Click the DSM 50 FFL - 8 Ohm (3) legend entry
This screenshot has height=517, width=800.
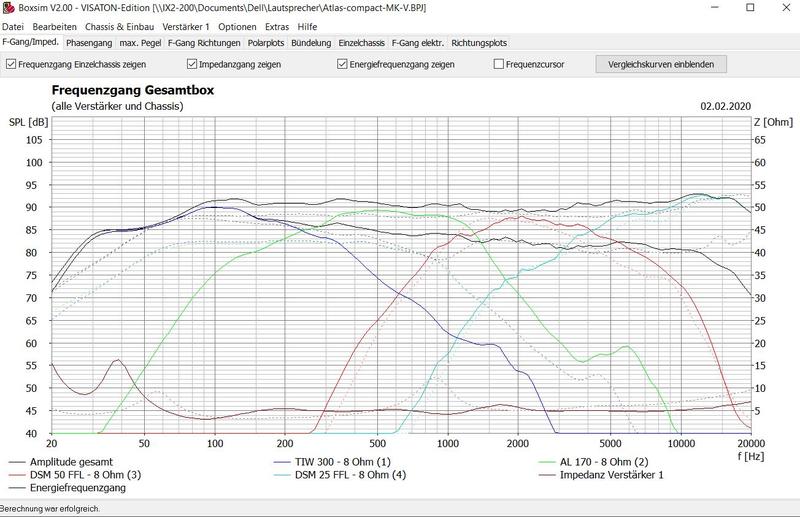tap(75, 475)
